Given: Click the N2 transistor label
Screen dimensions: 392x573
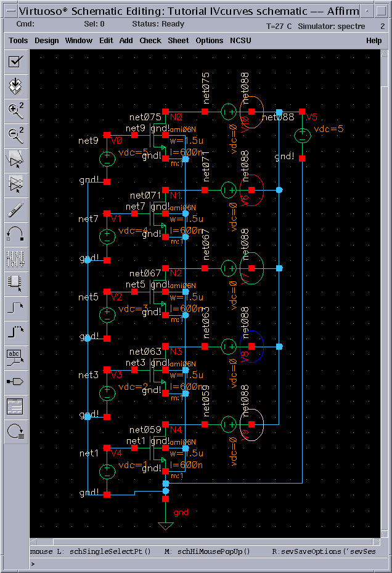Looking at the screenshot, I should [176, 273].
